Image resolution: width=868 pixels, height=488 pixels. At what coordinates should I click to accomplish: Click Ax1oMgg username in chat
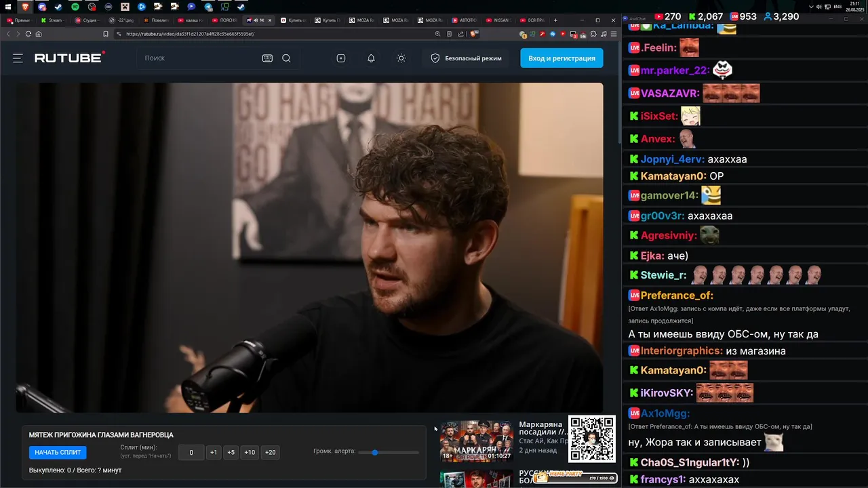(665, 413)
